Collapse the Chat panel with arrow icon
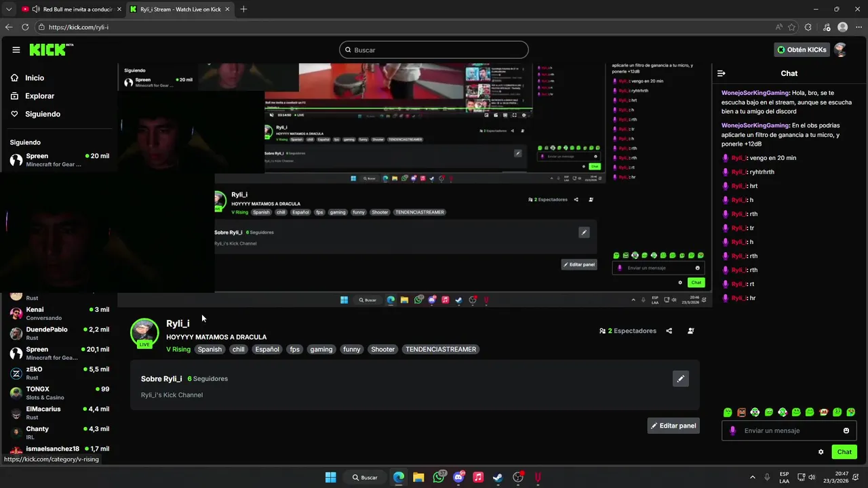The image size is (868, 488). (x=722, y=73)
